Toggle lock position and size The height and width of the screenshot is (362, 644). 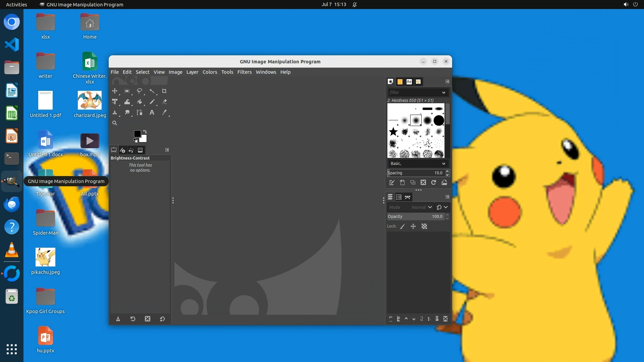click(x=413, y=227)
